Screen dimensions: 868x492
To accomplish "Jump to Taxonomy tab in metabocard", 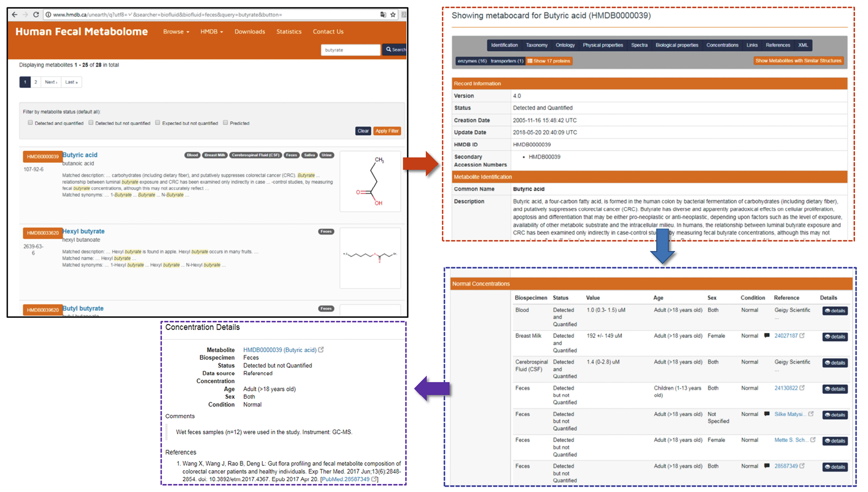I will click(x=536, y=45).
